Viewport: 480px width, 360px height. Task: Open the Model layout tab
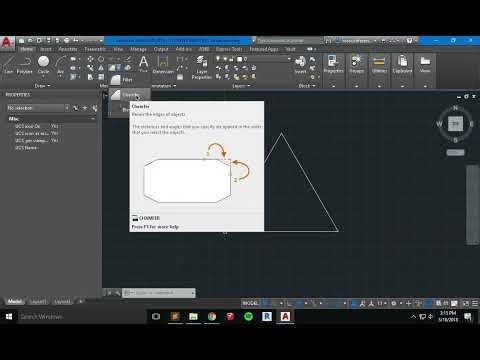click(x=15, y=301)
